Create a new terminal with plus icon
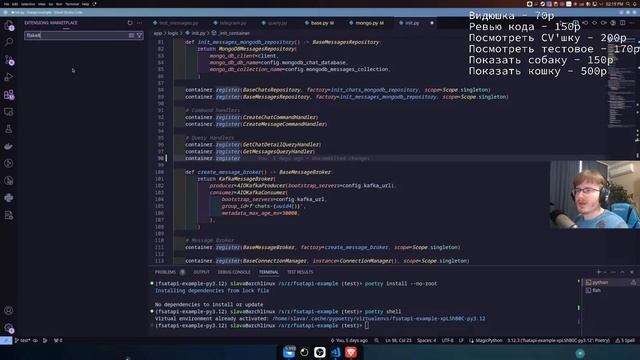This screenshot has width=640, height=360. coord(599,272)
